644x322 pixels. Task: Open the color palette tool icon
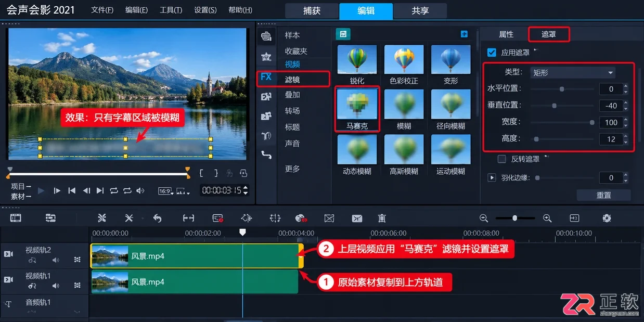[300, 218]
